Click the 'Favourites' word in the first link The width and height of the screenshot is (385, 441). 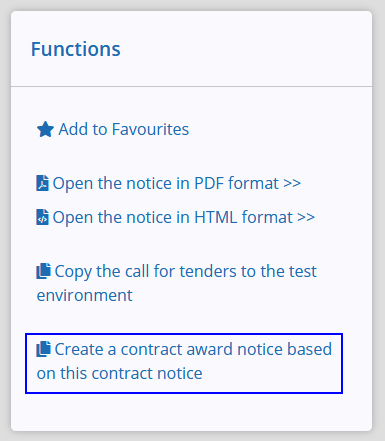point(150,129)
